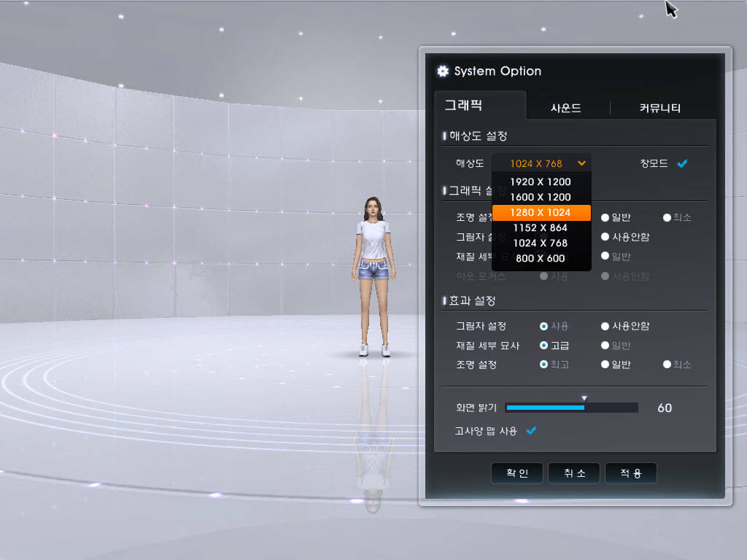Pick the highlighted 1280 X 1024 option
Screen dimensions: 747x560
(x=541, y=212)
